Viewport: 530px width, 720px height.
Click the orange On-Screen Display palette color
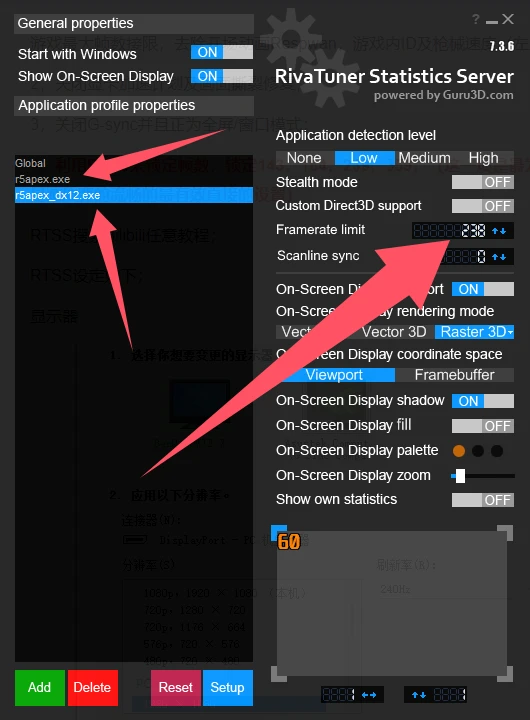click(x=459, y=451)
